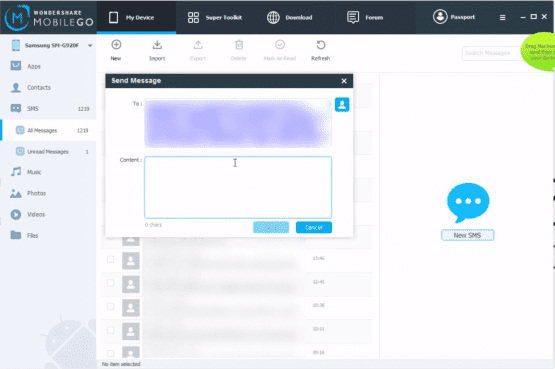Cancel the Send Message dialog
The image size is (555, 369).
point(314,227)
